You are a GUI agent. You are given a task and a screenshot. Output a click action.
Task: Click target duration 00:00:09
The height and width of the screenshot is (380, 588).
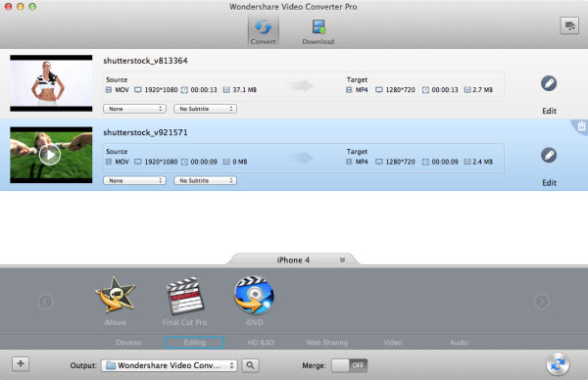(x=445, y=162)
